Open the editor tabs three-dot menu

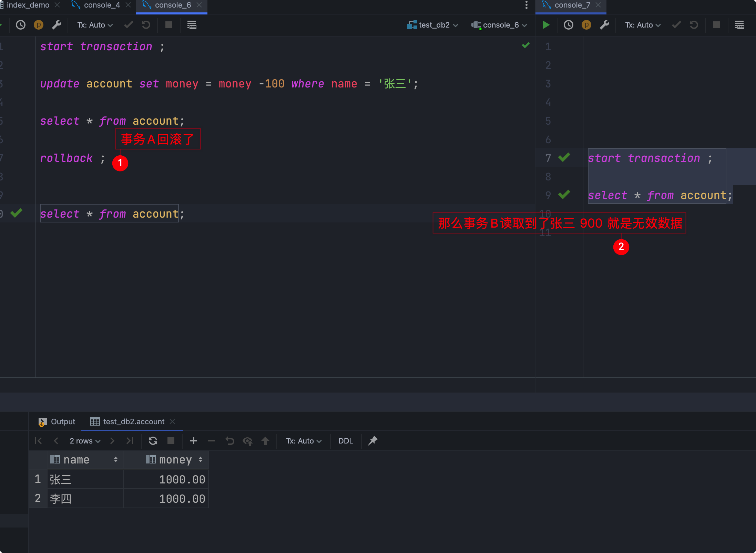click(526, 5)
